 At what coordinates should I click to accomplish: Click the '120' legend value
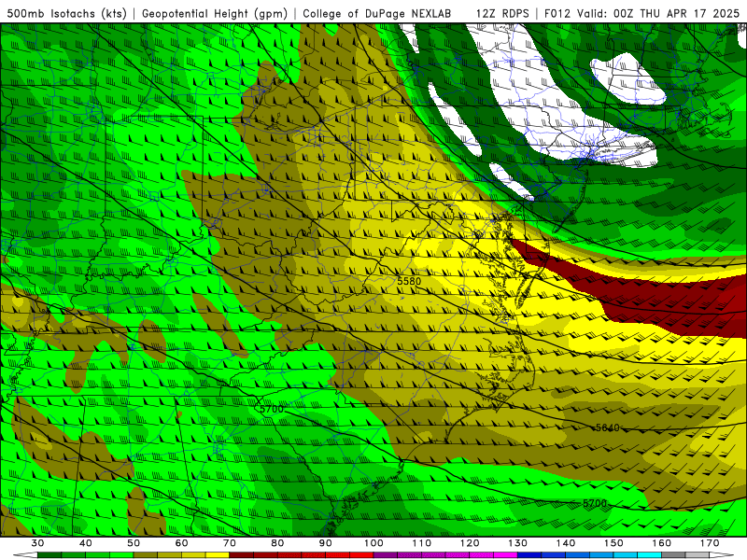tap(470, 543)
